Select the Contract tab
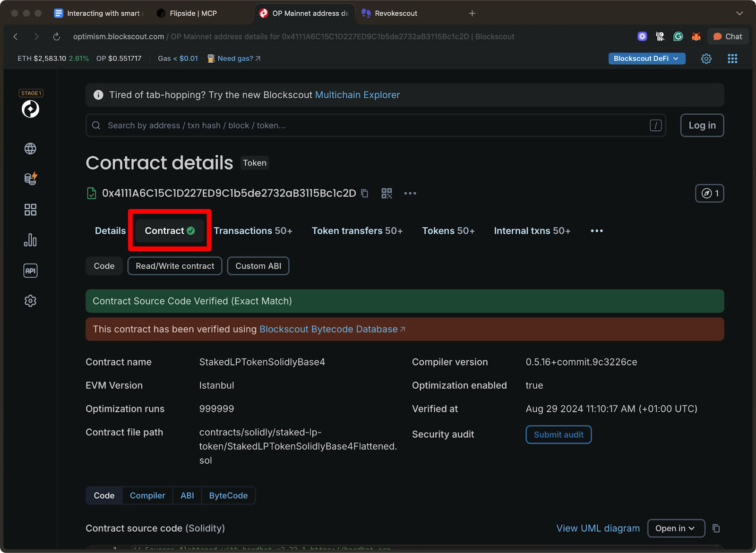Screen dimensions: 756x553 170,231
